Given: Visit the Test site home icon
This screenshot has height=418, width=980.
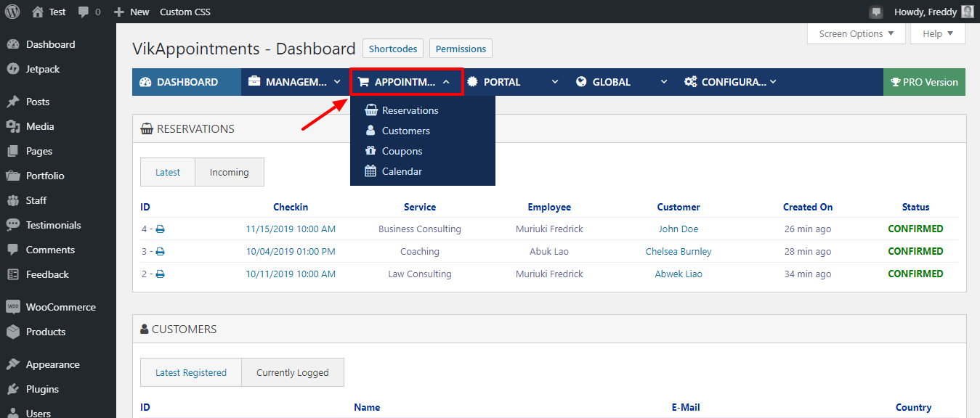Looking at the screenshot, I should coord(38,12).
